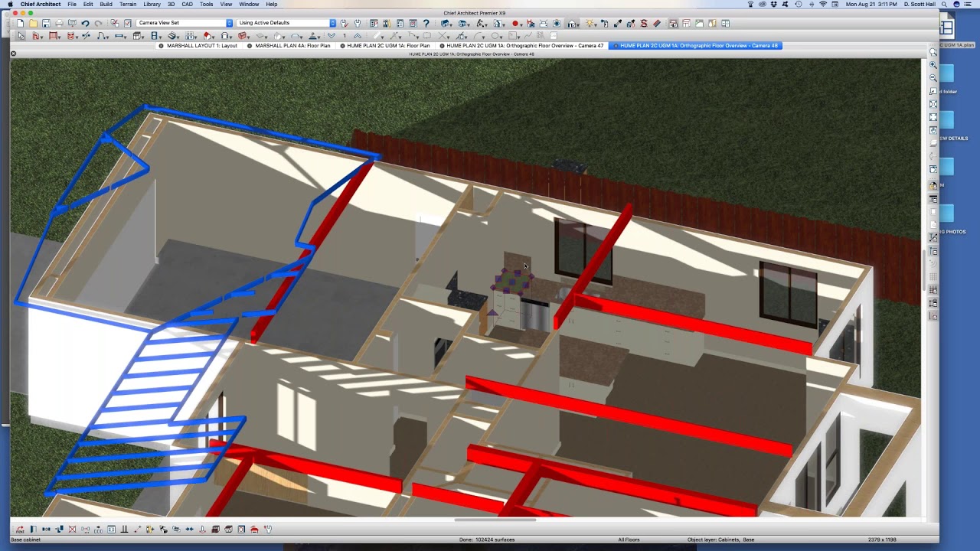980x551 pixels.
Task: Save the plan with the floppy disk icon
Action: point(46,23)
